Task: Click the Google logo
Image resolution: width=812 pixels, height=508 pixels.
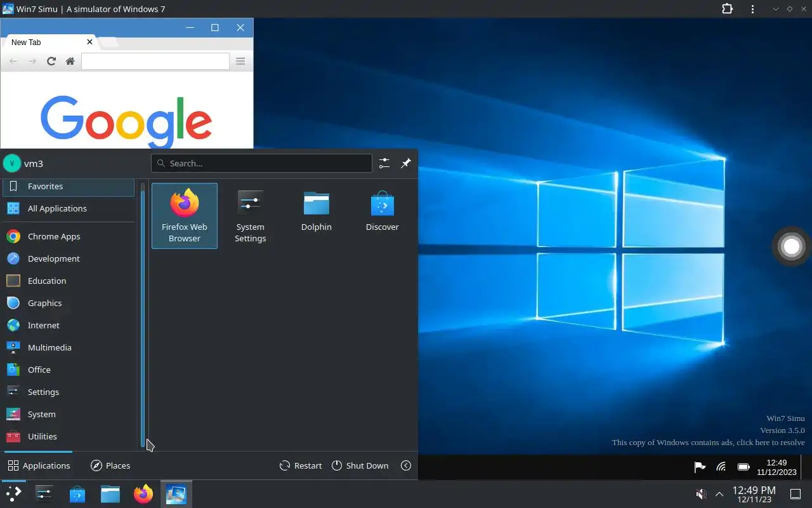Action: tap(126, 122)
